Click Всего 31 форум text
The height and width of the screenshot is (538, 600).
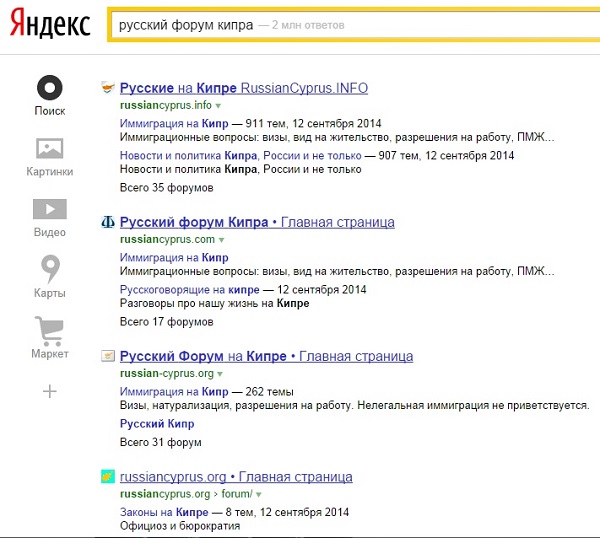160,442
